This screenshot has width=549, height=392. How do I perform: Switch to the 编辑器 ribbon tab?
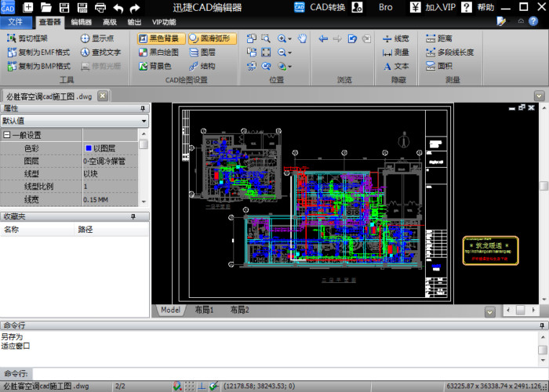[82, 22]
